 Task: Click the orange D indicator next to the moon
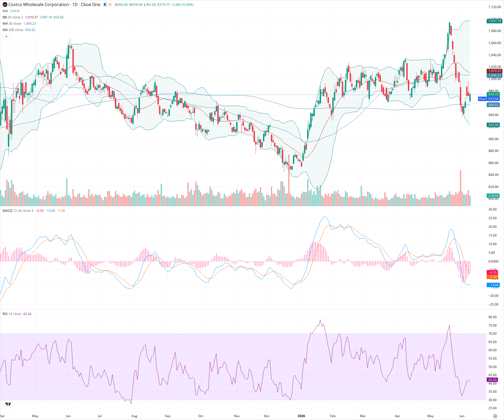(x=110, y=4)
